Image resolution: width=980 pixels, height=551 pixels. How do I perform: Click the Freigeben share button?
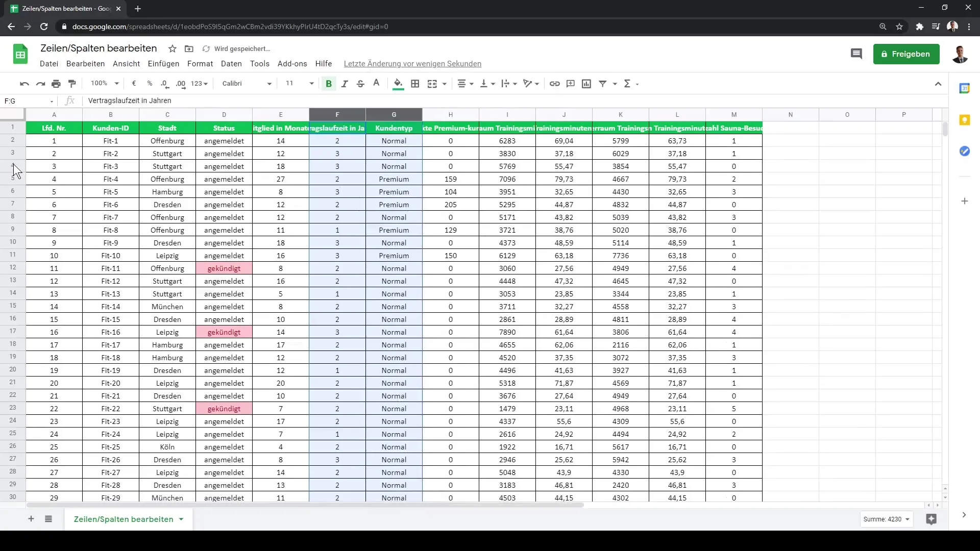[x=906, y=54]
